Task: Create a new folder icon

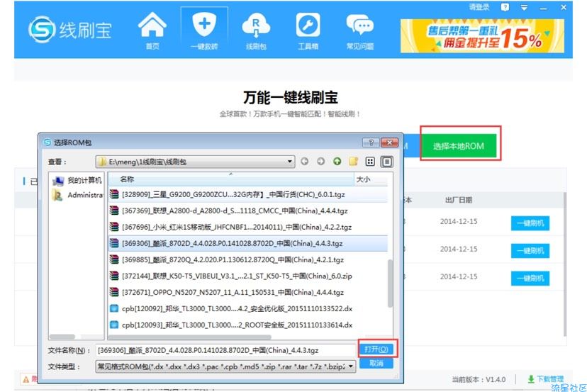Action: tap(353, 162)
